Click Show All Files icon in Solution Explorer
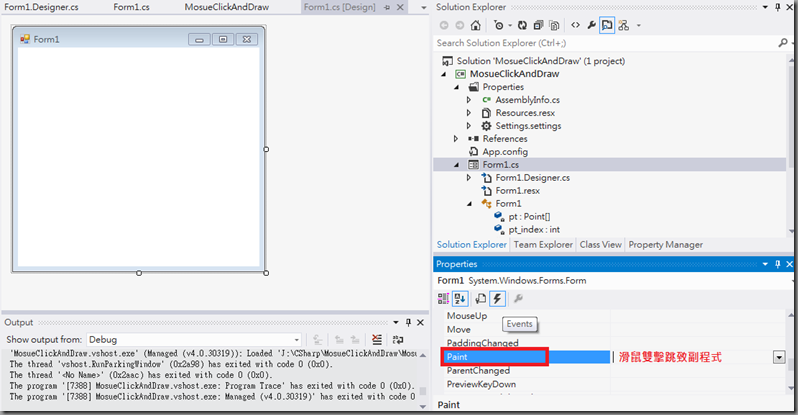This screenshot has width=798, height=415. [x=555, y=25]
